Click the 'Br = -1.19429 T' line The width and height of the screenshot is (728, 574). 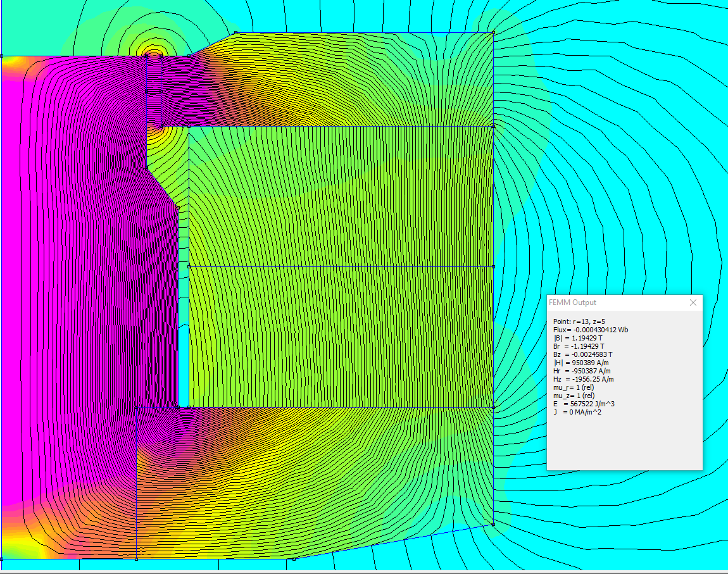click(x=579, y=347)
